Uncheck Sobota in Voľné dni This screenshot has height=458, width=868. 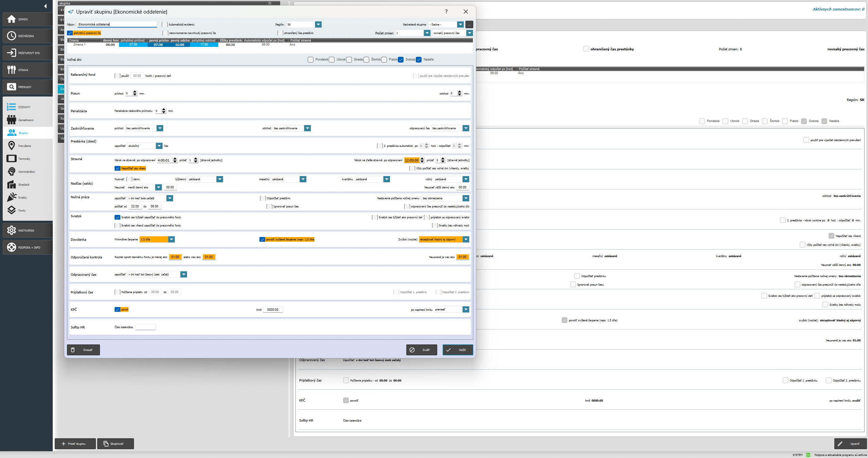(401, 60)
